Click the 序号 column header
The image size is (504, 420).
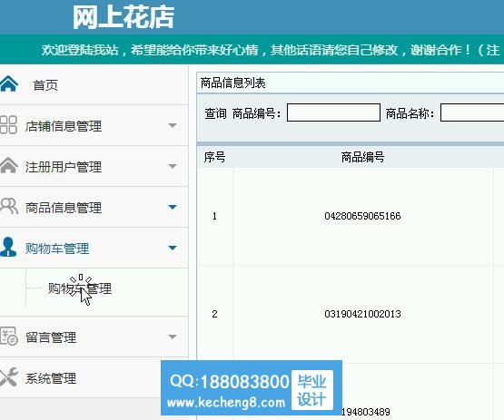(214, 157)
